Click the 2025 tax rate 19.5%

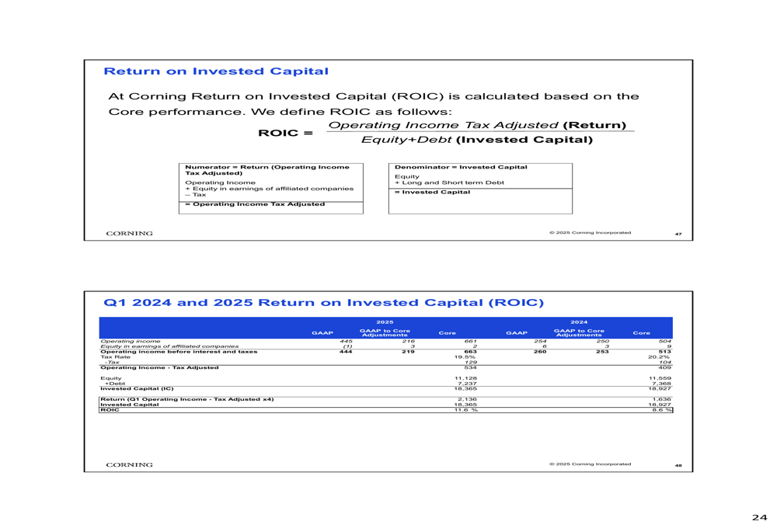coord(465,356)
